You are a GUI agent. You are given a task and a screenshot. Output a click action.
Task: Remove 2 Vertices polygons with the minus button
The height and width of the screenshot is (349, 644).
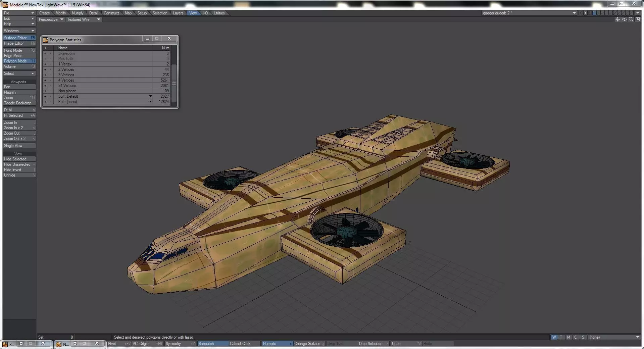coord(51,69)
